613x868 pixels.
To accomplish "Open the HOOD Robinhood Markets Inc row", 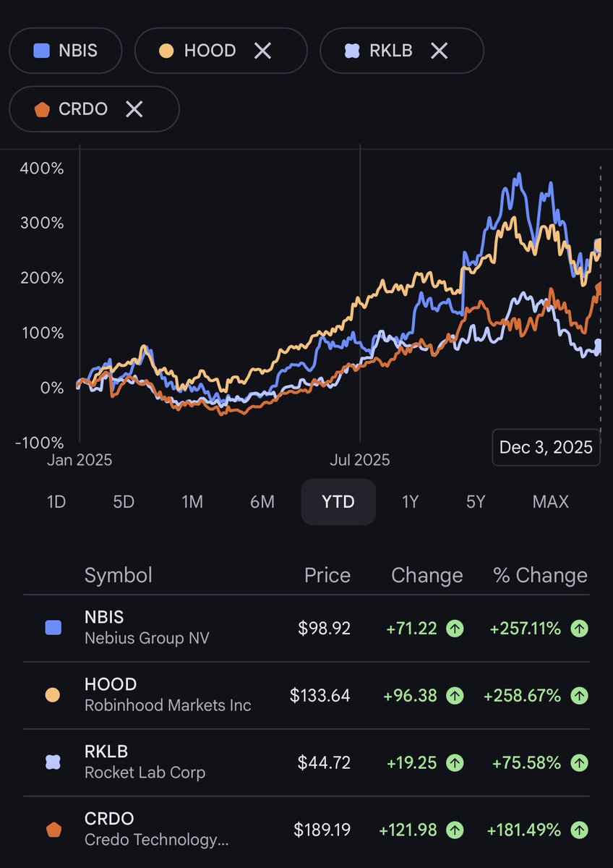I will click(306, 695).
